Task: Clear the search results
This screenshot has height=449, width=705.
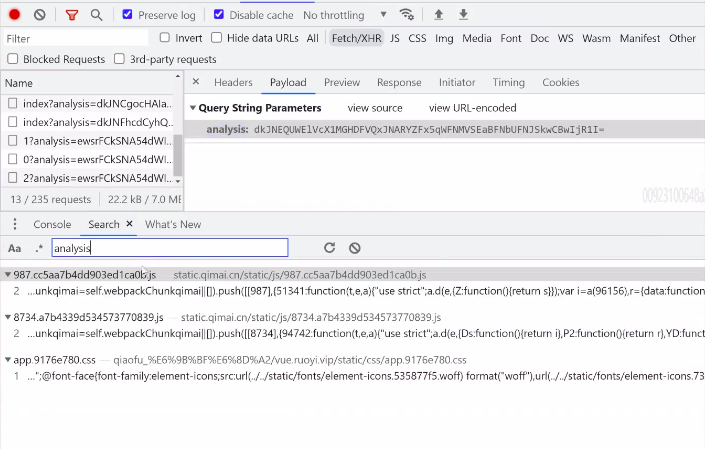Action: [355, 248]
